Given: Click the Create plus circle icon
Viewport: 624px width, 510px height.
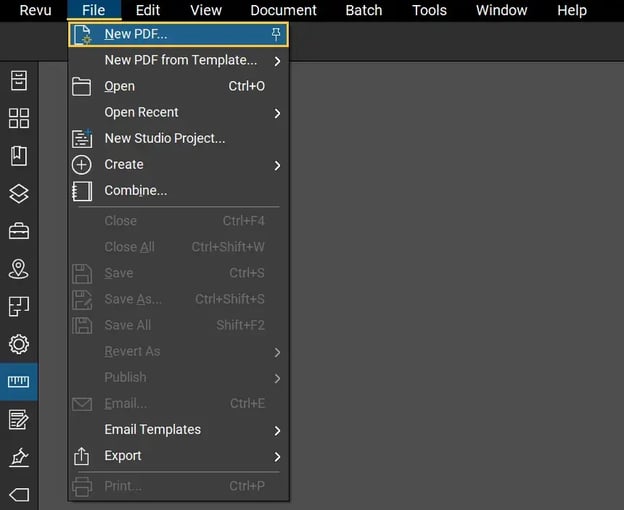Looking at the screenshot, I should click(x=82, y=165).
